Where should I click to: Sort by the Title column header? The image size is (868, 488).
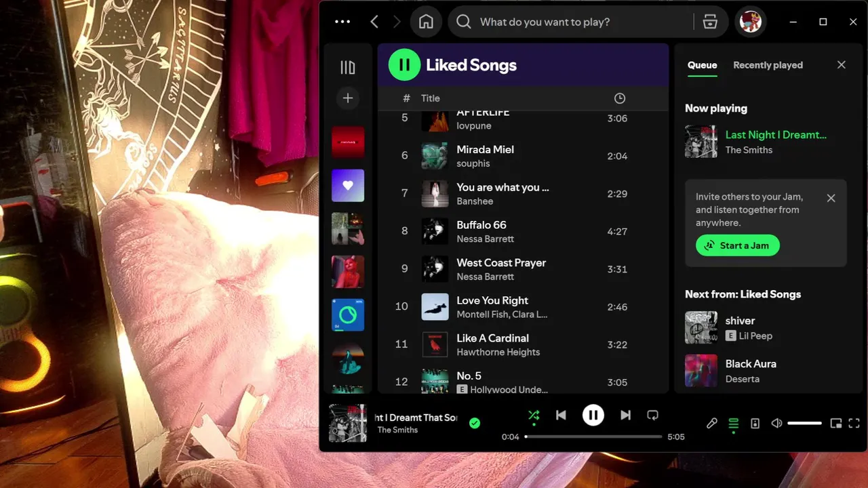pos(431,98)
